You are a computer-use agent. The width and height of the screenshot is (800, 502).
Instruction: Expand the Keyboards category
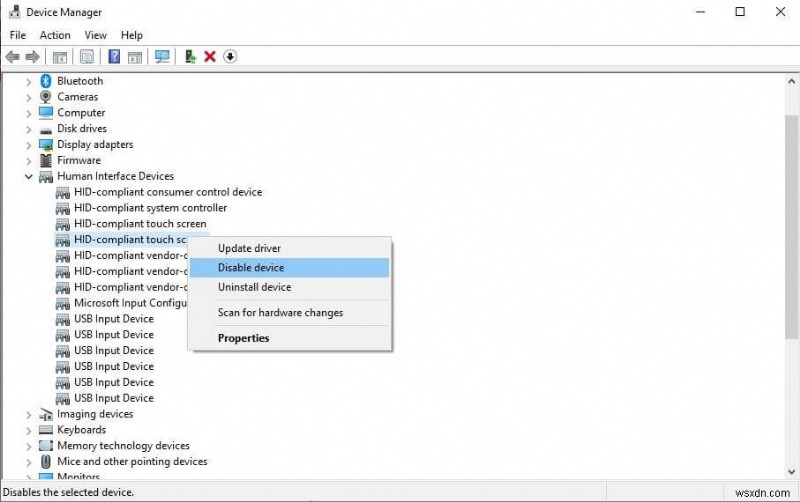tap(29, 431)
